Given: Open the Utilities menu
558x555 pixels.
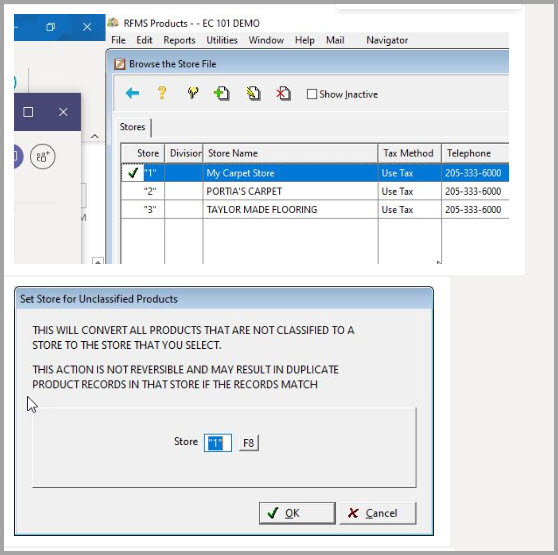Looking at the screenshot, I should tap(222, 40).
